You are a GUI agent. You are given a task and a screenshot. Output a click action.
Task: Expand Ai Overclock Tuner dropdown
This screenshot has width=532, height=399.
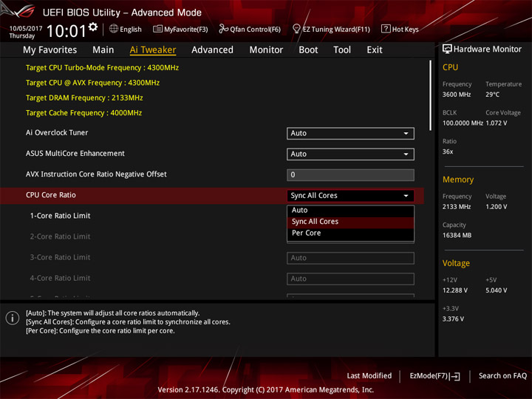pyautogui.click(x=350, y=133)
